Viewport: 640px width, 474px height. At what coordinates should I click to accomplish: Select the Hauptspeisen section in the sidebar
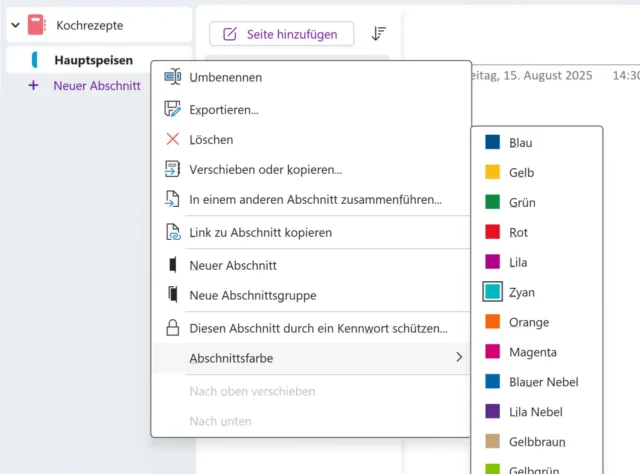93,61
